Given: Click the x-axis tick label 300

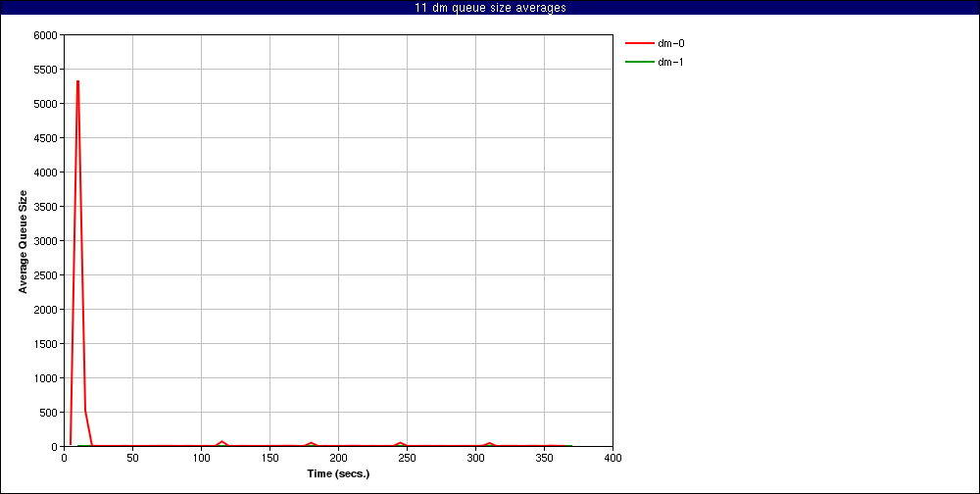Looking at the screenshot, I should pyautogui.click(x=475, y=458).
